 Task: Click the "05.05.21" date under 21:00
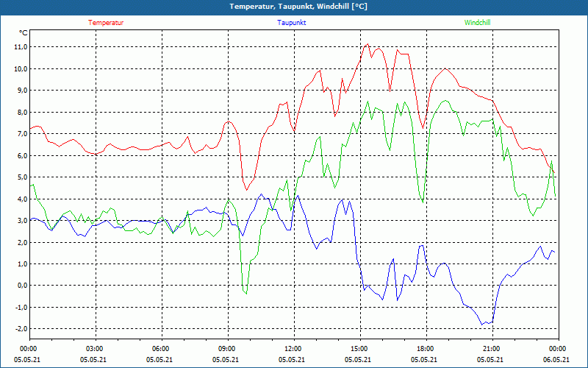[x=490, y=359]
